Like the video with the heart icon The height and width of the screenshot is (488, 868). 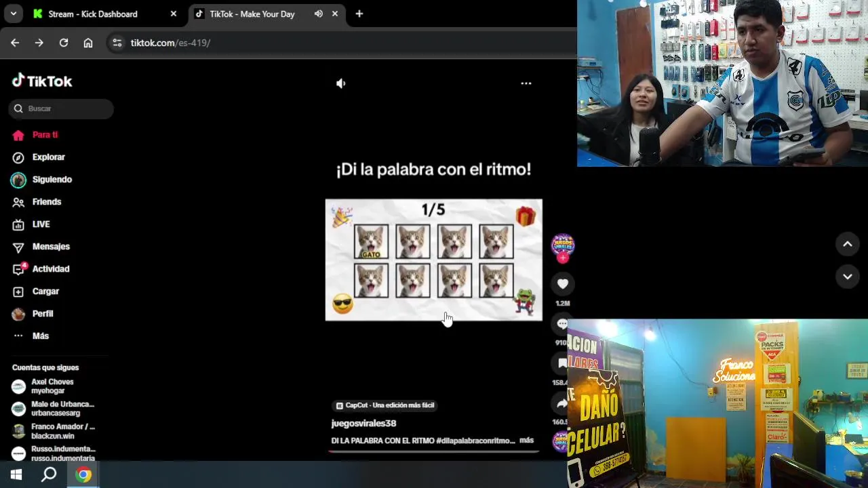(563, 284)
